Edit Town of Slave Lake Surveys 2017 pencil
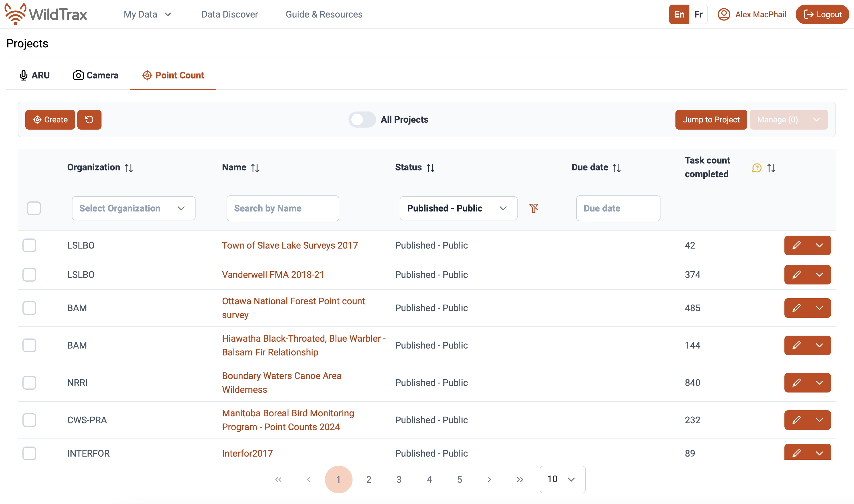 pos(796,245)
